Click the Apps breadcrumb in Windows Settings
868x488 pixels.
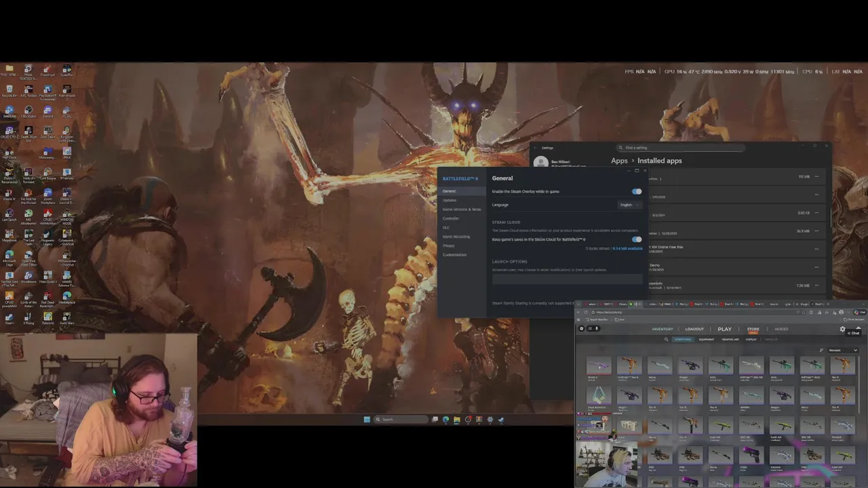pos(619,161)
